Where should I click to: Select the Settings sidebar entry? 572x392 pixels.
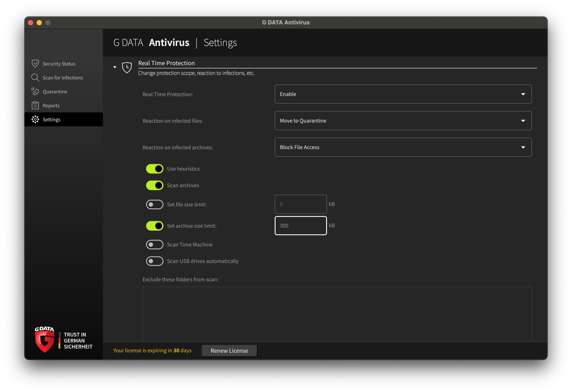click(x=64, y=119)
